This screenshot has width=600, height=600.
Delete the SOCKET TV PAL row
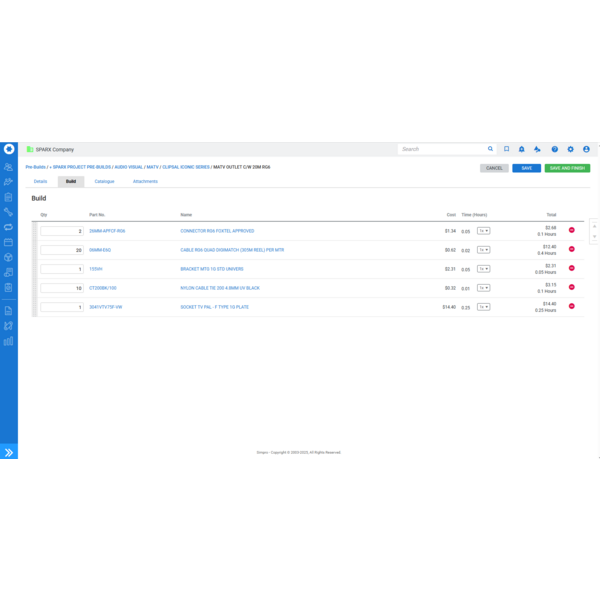pos(572,306)
